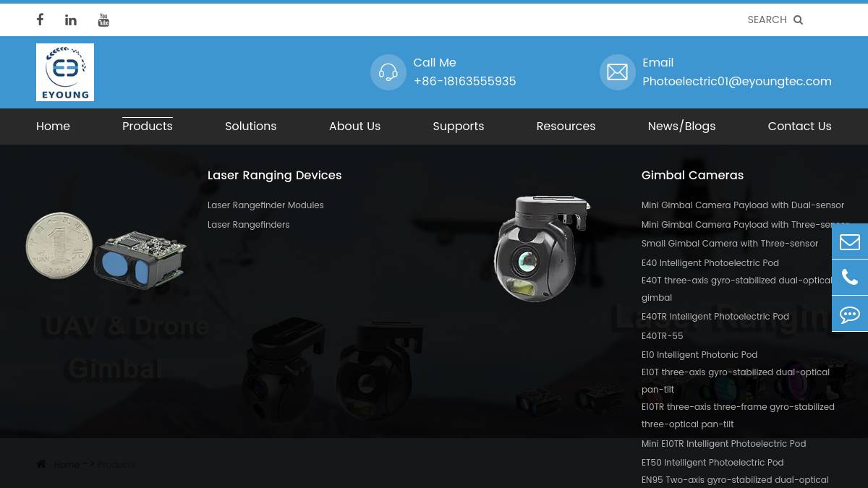The image size is (868, 488).
Task: Click the laser rangefinder module product image
Action: click(106, 251)
